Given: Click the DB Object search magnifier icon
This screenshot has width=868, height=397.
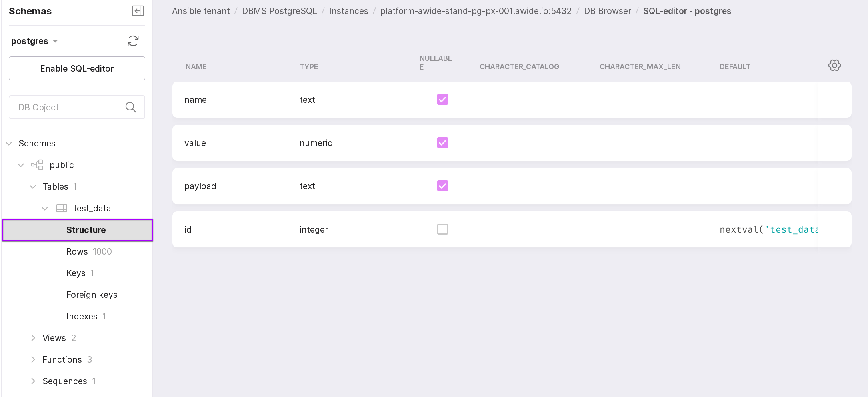Looking at the screenshot, I should [131, 107].
